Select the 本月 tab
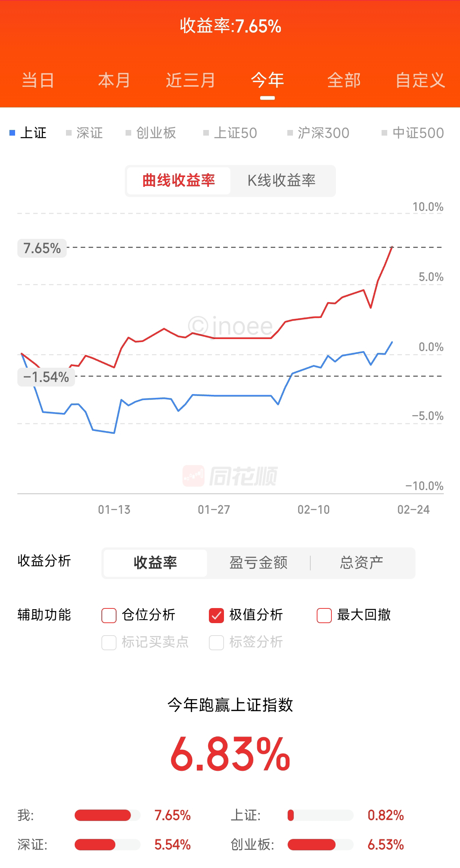The height and width of the screenshot is (868, 460). pos(114,80)
